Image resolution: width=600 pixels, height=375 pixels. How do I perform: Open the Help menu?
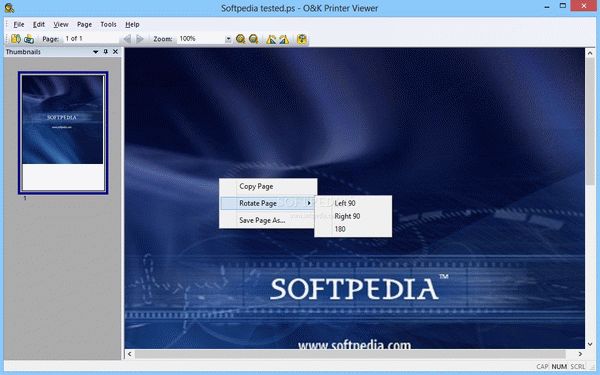(x=132, y=24)
